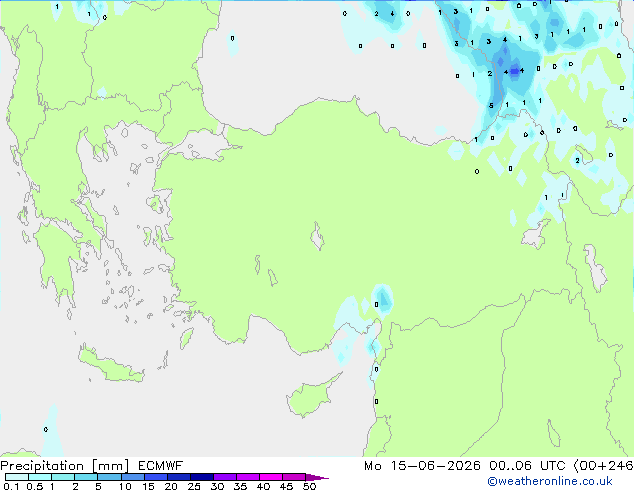Click the 'Precipitation [mm]' title text
Screen dimensions: 634x490
(x=65, y=466)
